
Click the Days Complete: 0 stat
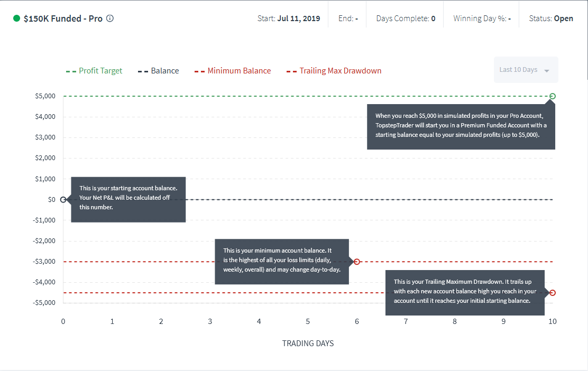tap(406, 18)
